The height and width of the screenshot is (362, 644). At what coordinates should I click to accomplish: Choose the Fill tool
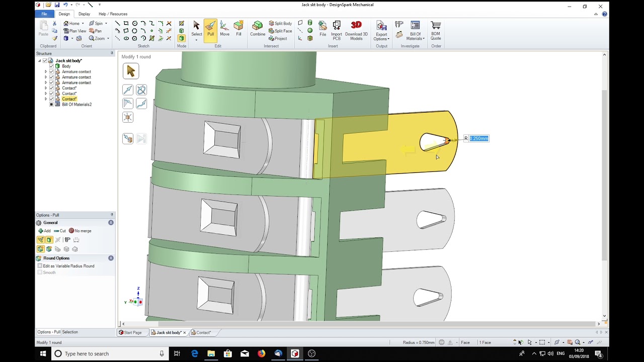[238, 30]
